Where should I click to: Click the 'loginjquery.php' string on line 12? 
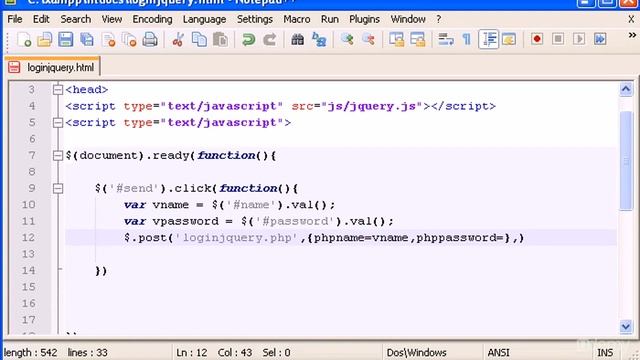pos(236,238)
